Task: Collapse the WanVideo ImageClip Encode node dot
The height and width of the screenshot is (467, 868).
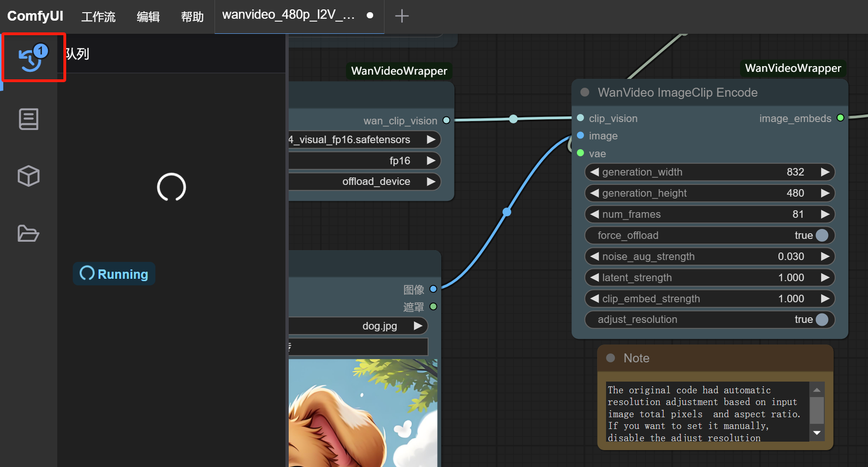Action: tap(585, 92)
